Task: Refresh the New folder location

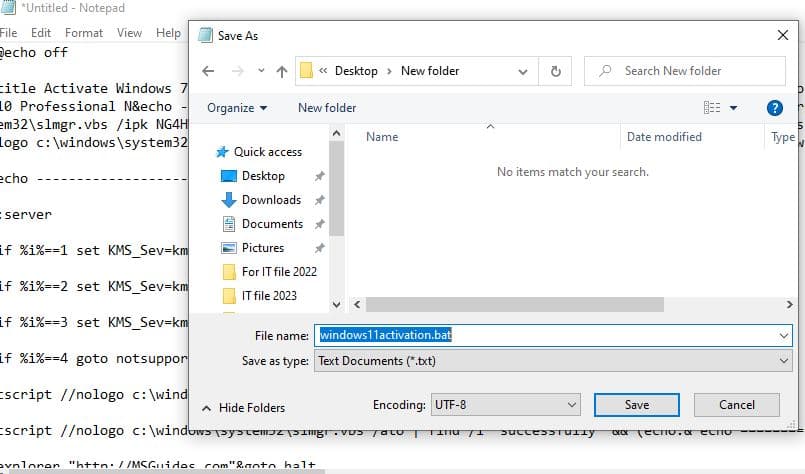Action: 555,71
